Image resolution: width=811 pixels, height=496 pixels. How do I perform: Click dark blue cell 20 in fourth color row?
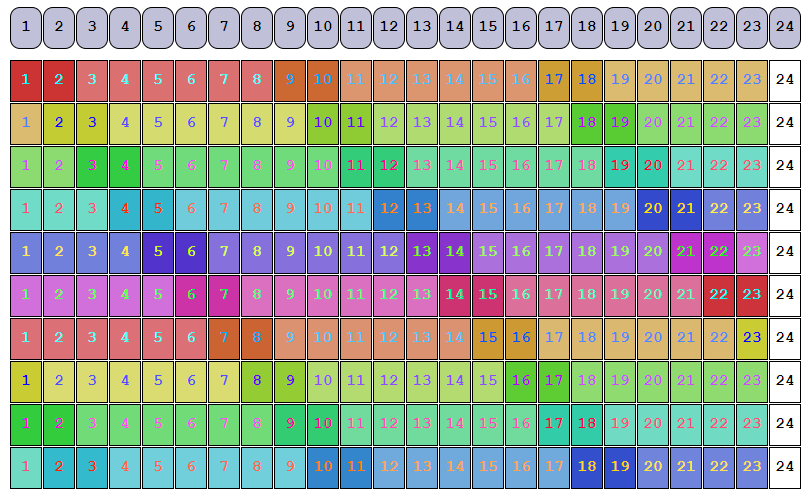[653, 209]
